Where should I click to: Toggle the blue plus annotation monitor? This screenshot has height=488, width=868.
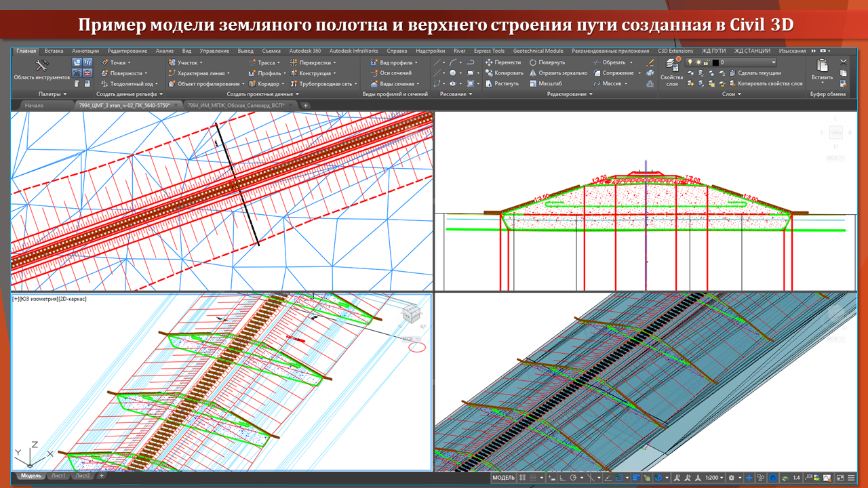[x=749, y=477]
